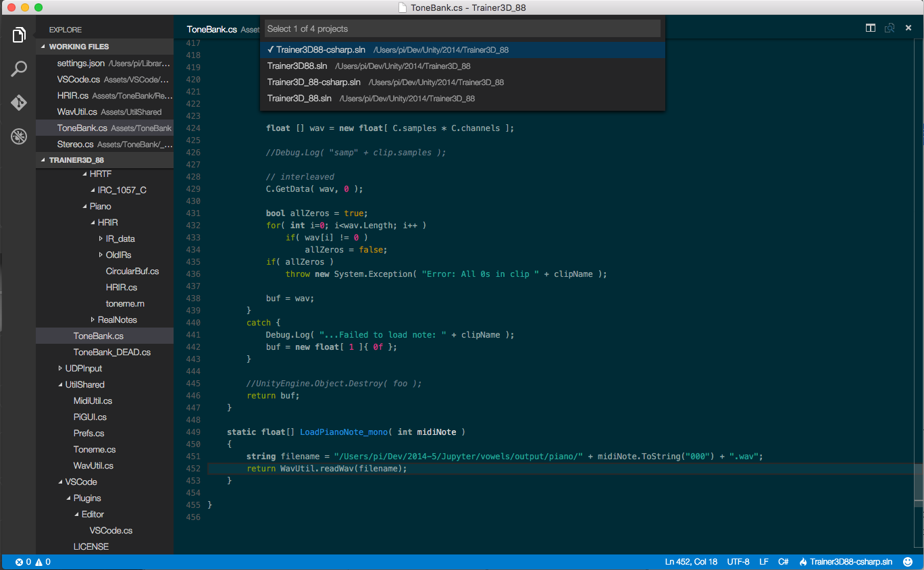Expand the RealNotes folder
924x570 pixels.
click(93, 320)
